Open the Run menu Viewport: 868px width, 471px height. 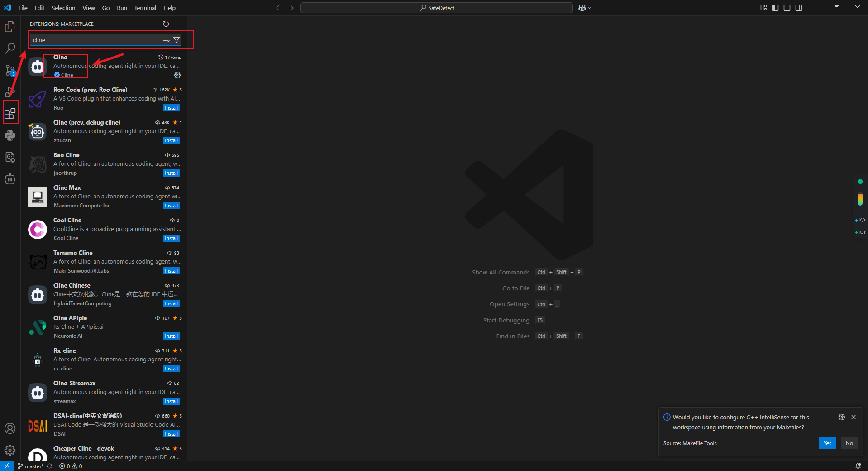[x=122, y=8]
